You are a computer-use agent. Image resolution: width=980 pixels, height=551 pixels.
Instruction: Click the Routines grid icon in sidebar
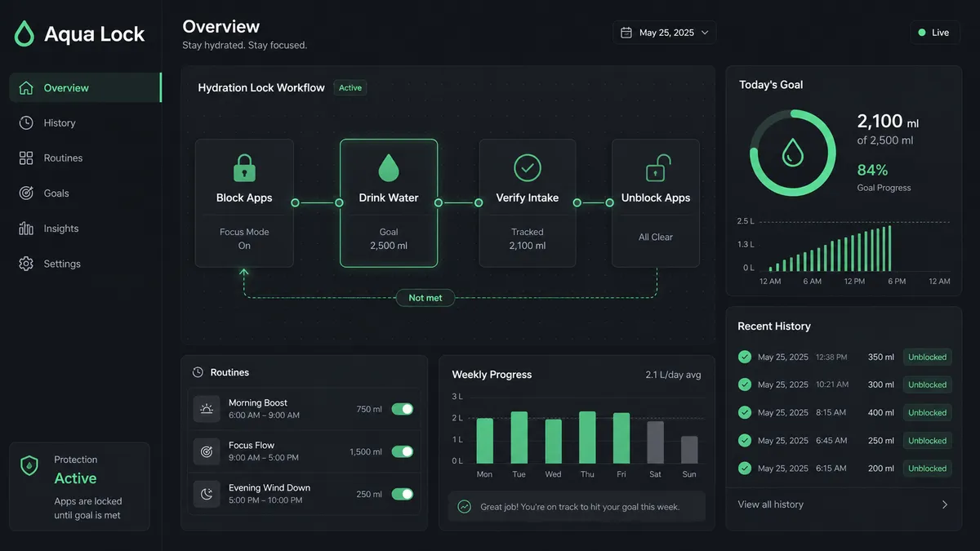tap(26, 158)
